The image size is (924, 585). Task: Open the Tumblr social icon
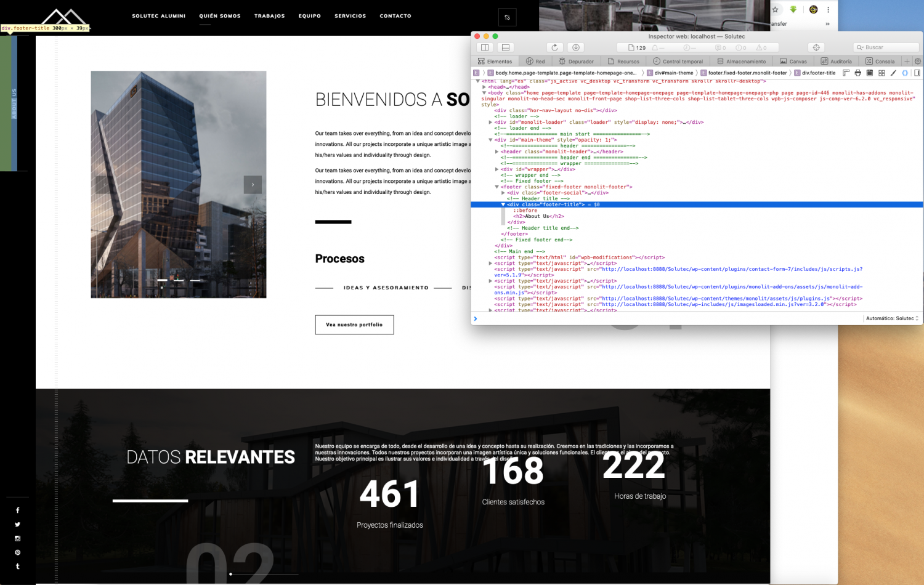17,566
